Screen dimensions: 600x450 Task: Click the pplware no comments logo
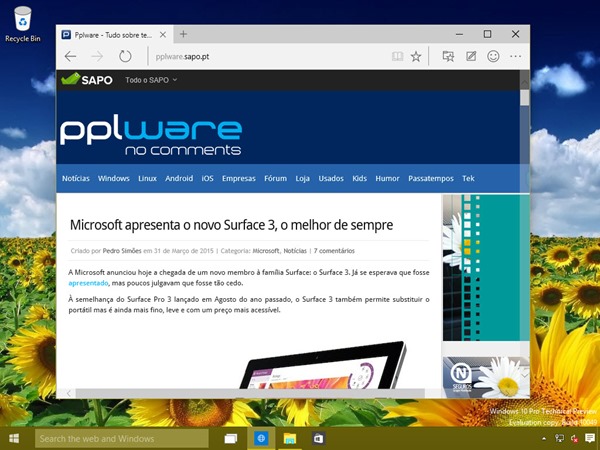(151, 137)
